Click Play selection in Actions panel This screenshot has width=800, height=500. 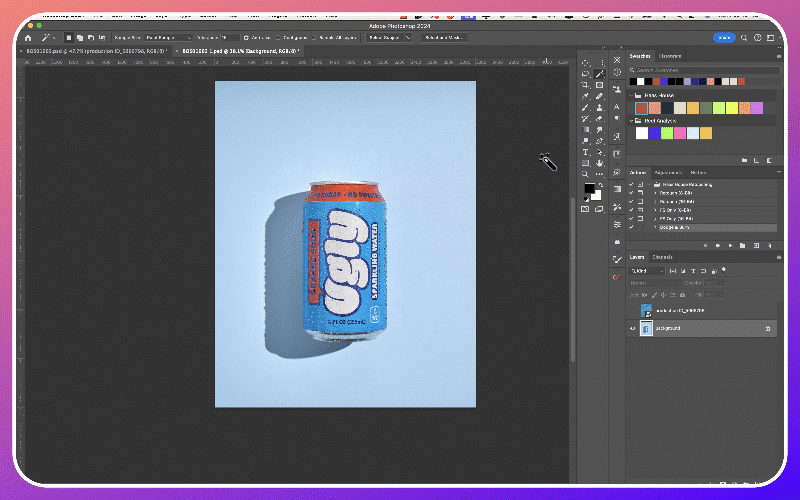[x=730, y=245]
